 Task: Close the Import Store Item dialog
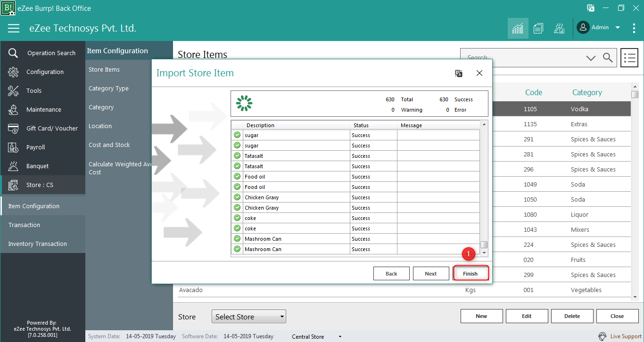tap(479, 73)
